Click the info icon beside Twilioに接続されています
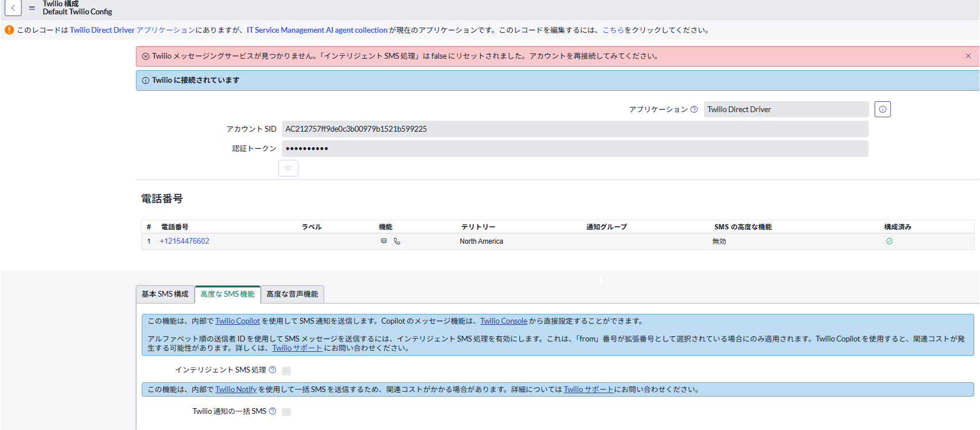Screen dimensions: 980x430 click(146, 80)
